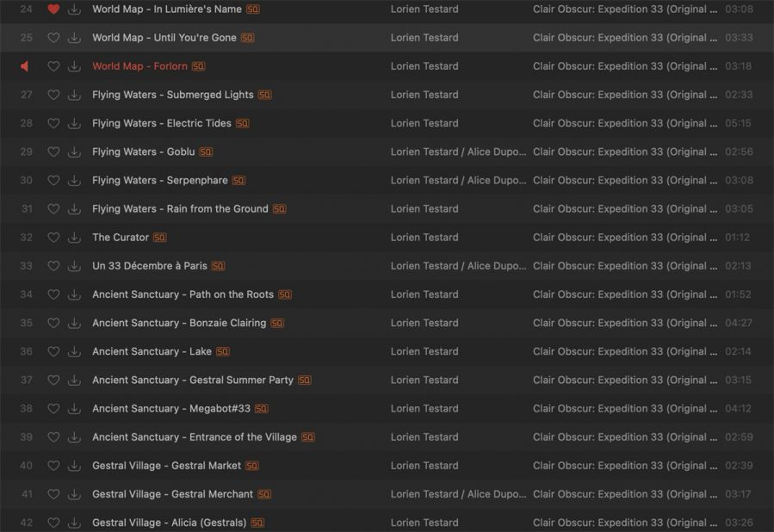
Task: Open Lorien Testard / Alice Dupo... on Goblu row
Action: [x=459, y=152]
